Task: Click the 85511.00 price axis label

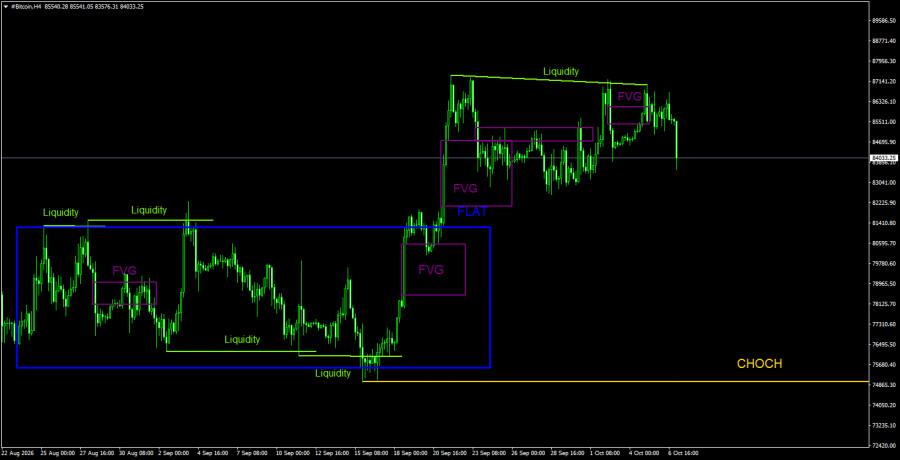Action: [x=884, y=122]
